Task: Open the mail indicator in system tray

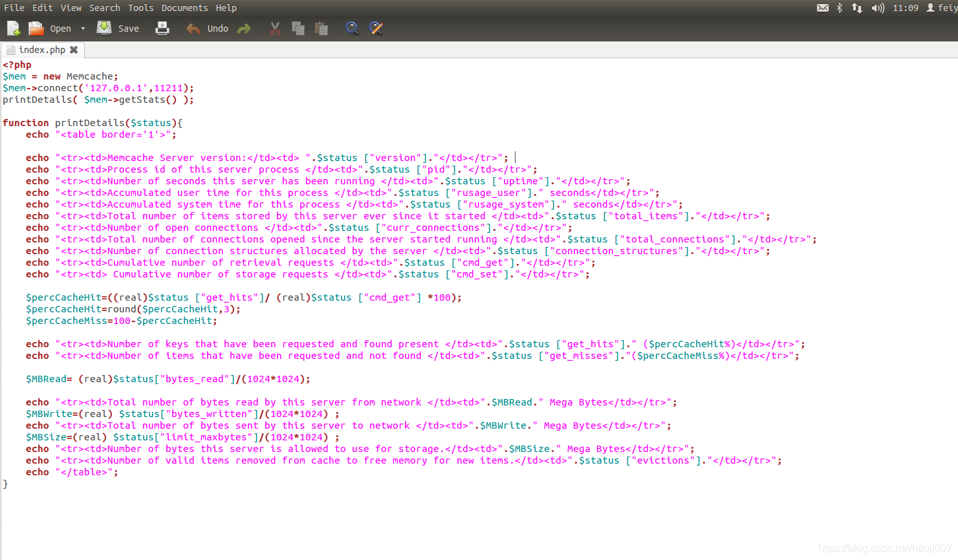Action: coord(823,8)
